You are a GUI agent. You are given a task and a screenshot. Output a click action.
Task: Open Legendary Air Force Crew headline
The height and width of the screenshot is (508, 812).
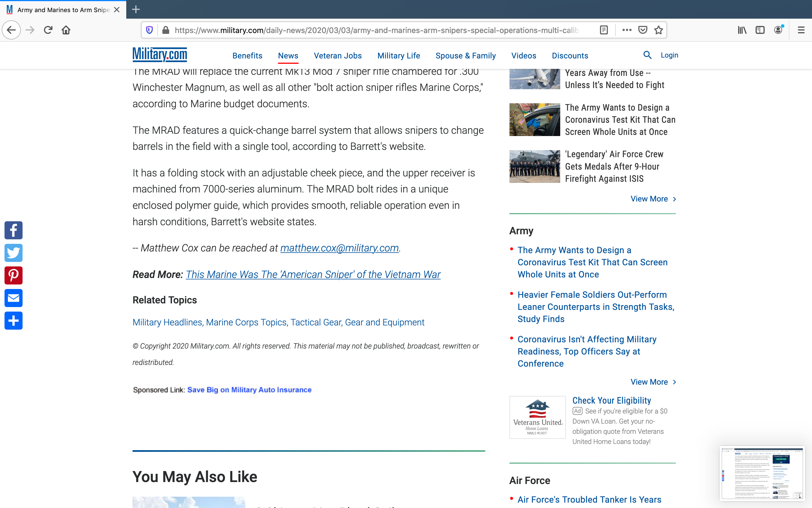[x=614, y=166]
